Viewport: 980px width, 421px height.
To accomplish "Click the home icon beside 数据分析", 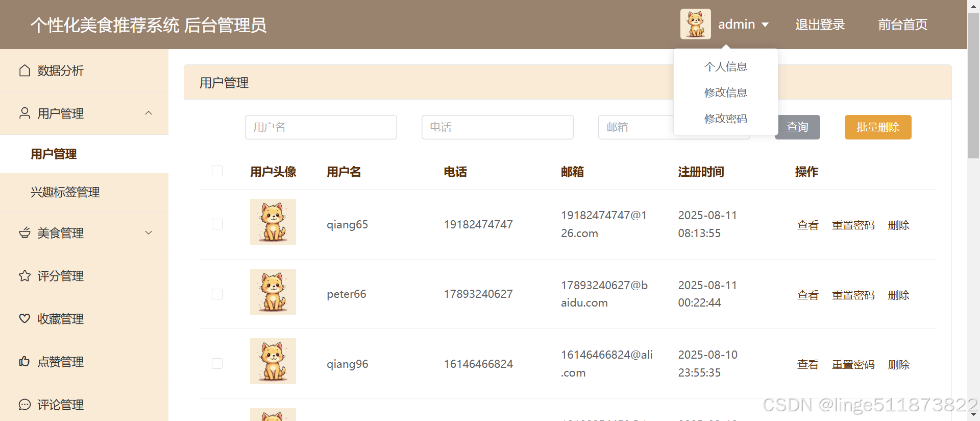I will [24, 71].
